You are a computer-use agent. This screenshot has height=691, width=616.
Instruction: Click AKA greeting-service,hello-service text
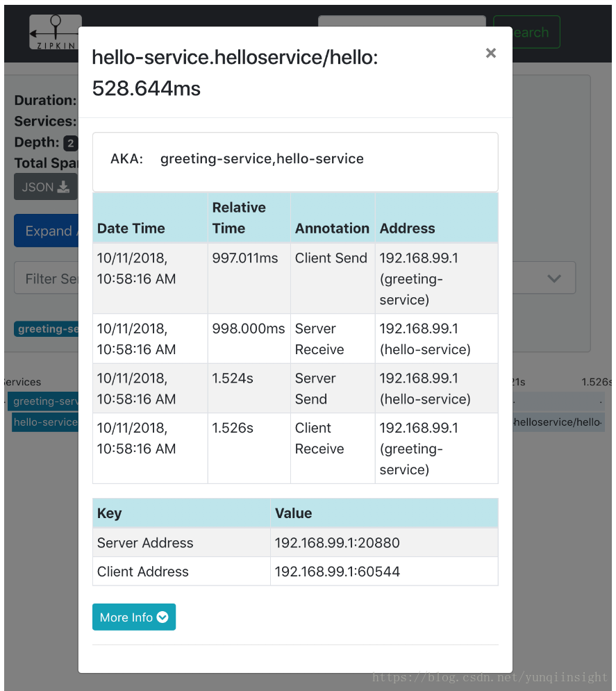point(262,158)
